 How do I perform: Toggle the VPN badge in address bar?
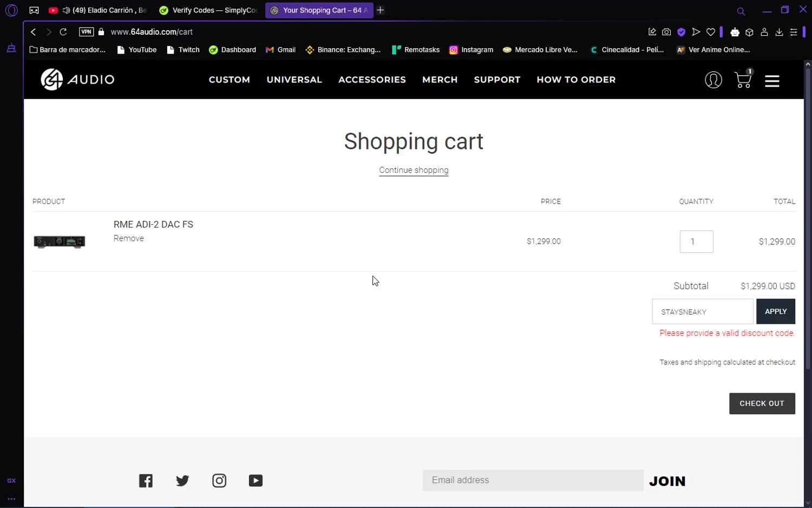(x=86, y=32)
